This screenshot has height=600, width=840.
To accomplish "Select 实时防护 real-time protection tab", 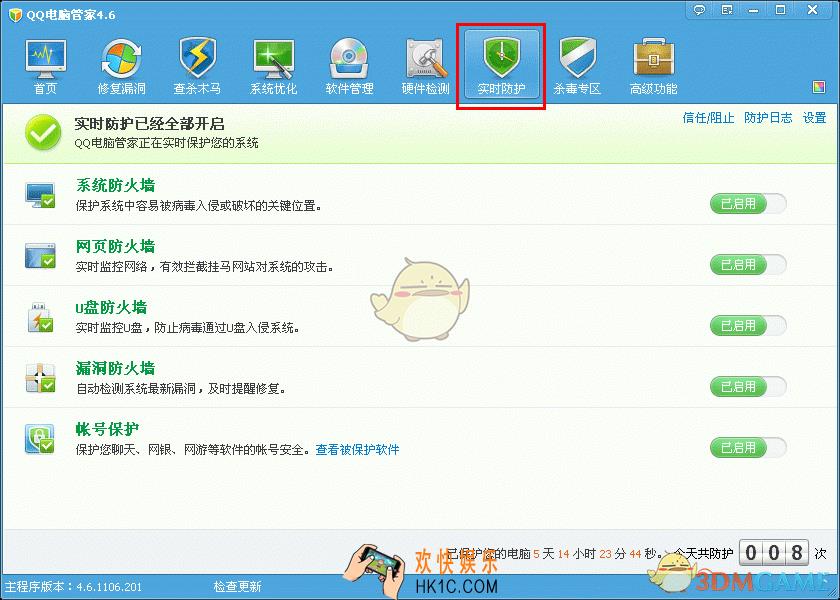I will (501, 65).
